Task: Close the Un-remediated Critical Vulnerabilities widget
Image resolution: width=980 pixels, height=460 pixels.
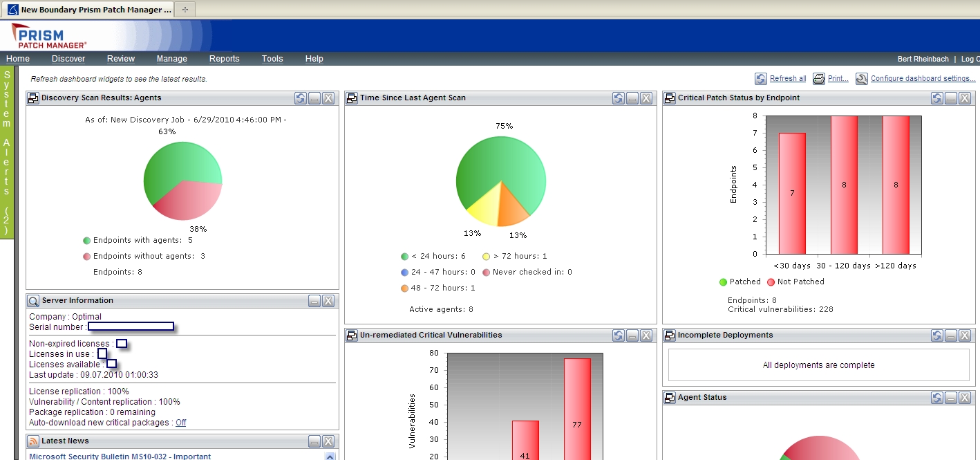Action: [x=646, y=335]
